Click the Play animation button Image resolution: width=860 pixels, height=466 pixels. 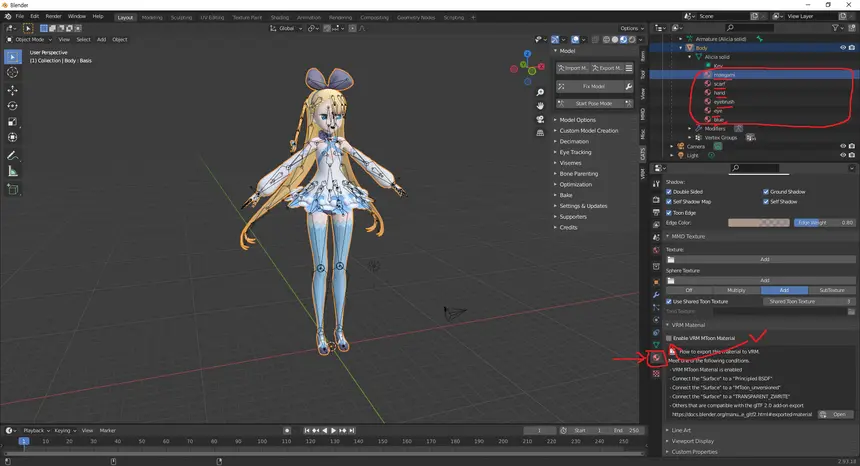[333, 430]
